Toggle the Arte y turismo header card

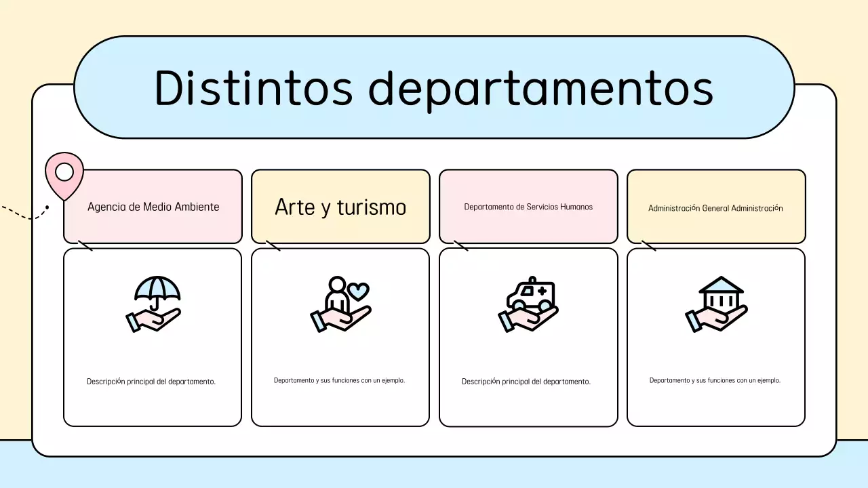pos(340,206)
